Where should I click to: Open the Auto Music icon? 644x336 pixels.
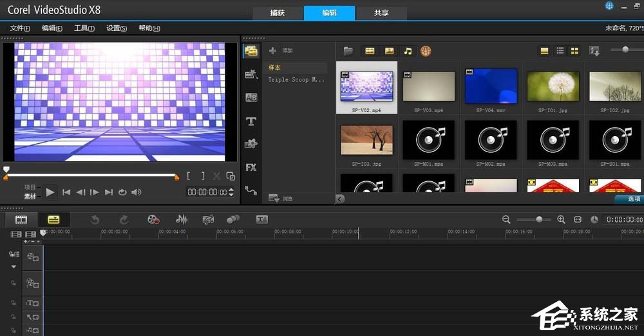[x=208, y=220]
